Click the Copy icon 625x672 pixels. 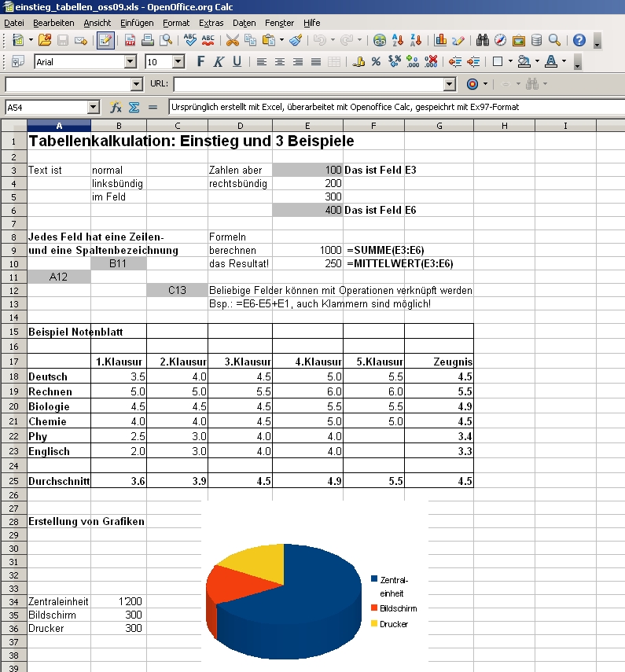point(250,40)
